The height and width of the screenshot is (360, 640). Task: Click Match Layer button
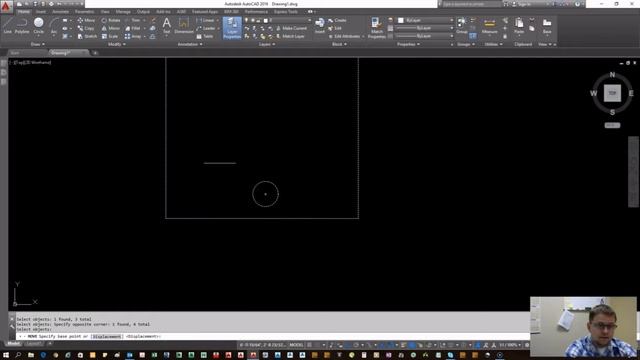(290, 36)
